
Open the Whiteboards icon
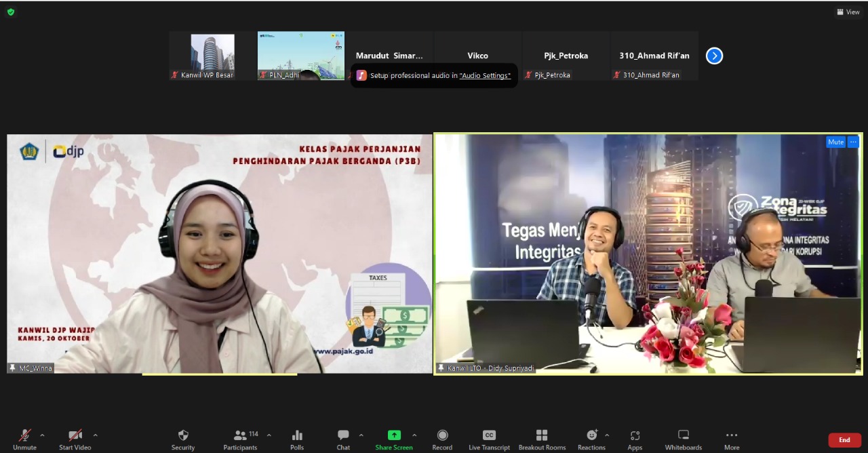coord(684,435)
